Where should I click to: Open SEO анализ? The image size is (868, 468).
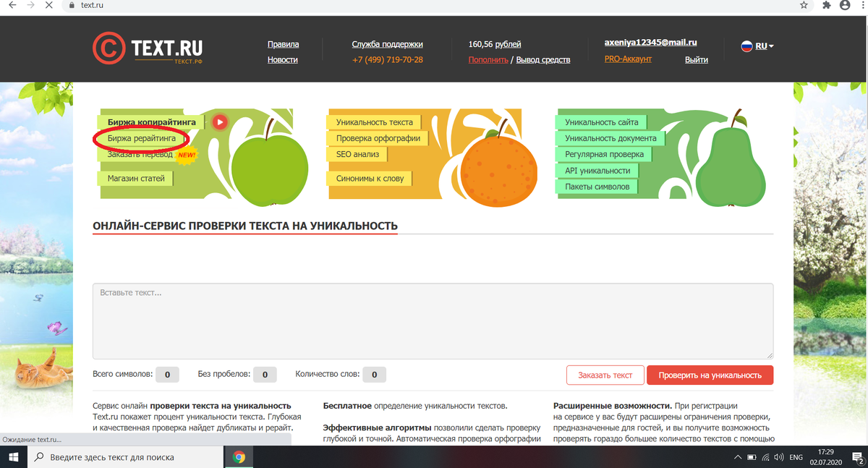point(357,154)
